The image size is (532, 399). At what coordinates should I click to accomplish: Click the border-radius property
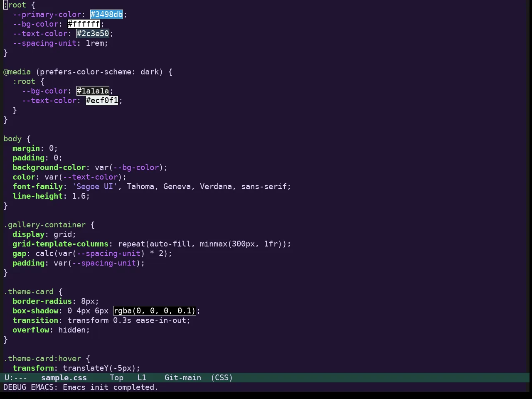pos(42,301)
